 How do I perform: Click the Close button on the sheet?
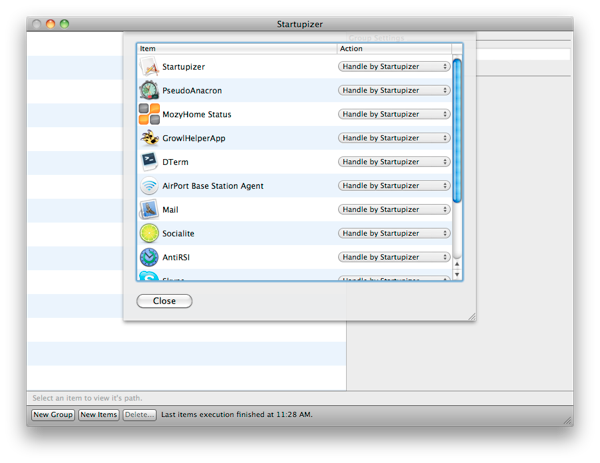tap(164, 301)
